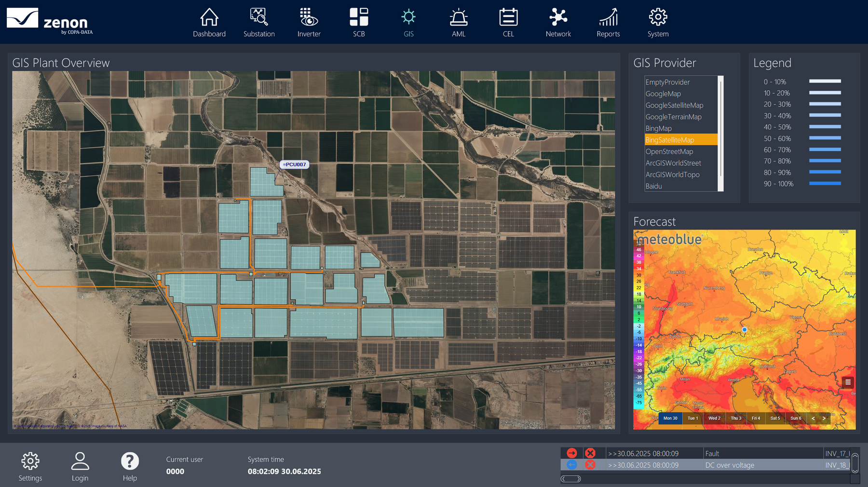868x487 pixels.
Task: Click the GIS Provider list scrollbar
Action: pos(721,134)
